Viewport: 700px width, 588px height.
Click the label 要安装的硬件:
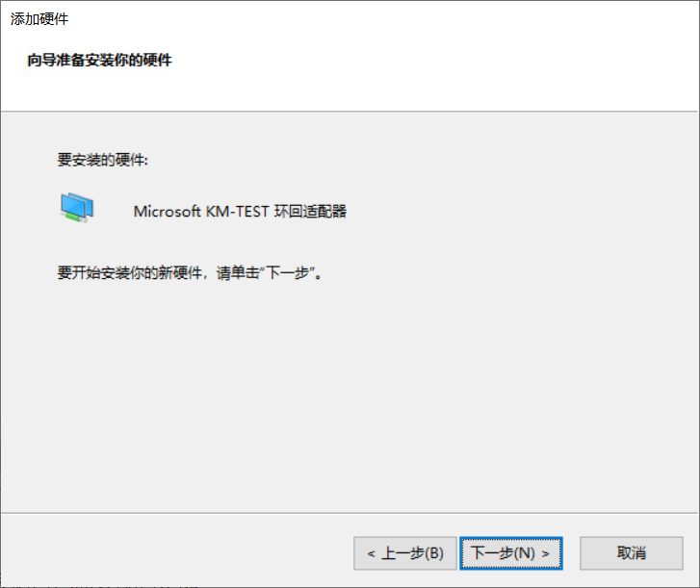point(102,160)
